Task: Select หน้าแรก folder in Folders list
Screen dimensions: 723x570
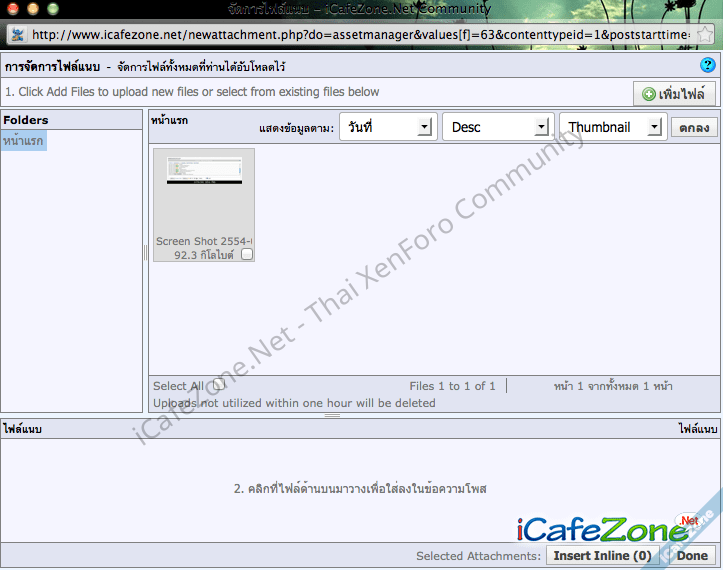Action: 24,141
